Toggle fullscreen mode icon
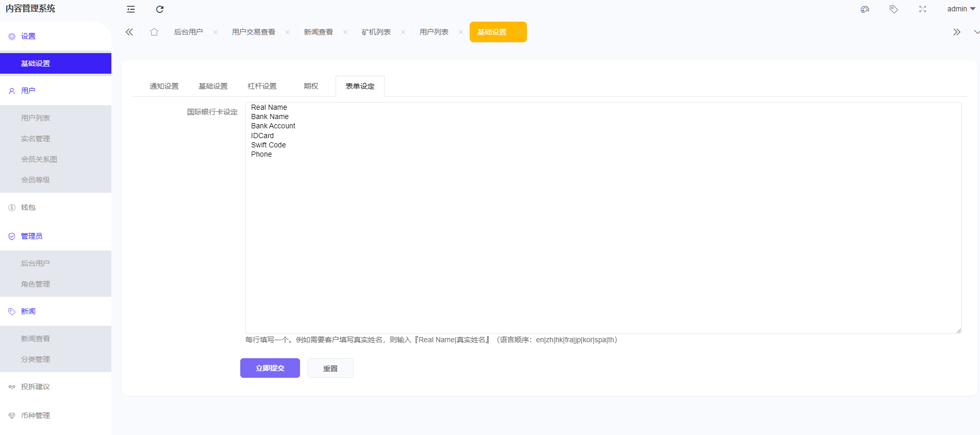The width and height of the screenshot is (980, 435). 923,9
